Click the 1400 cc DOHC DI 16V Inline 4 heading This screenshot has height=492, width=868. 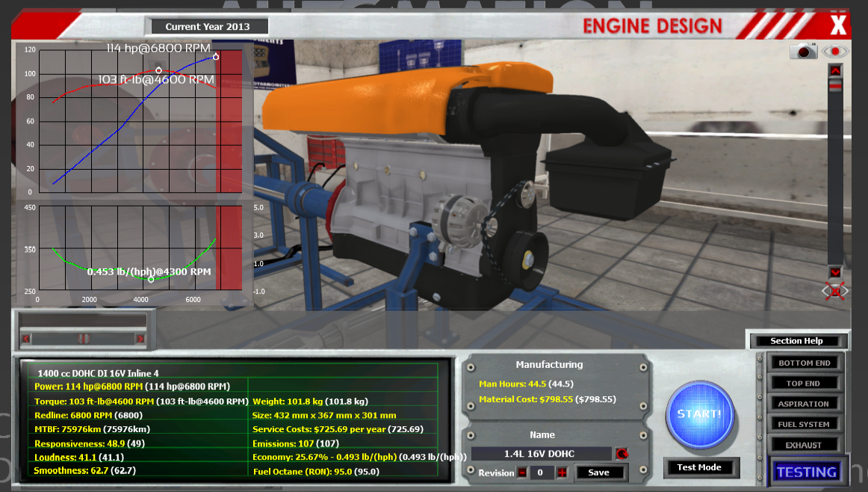(98, 373)
